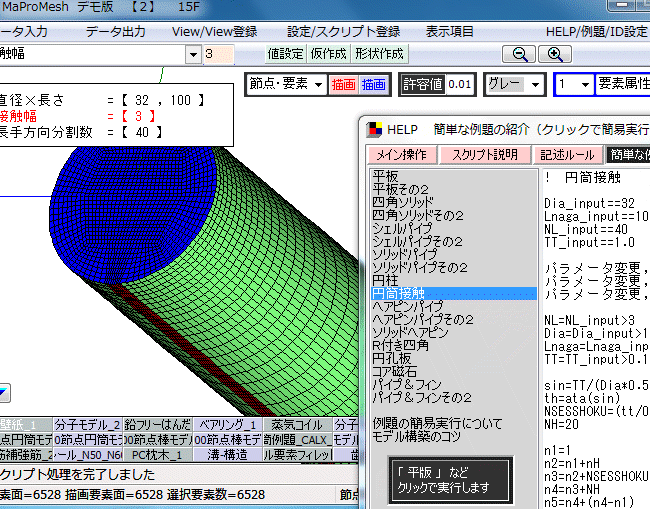This screenshot has width=650, height=509.
Task: Click the ベアリング_1 model button
Action: click(x=228, y=425)
